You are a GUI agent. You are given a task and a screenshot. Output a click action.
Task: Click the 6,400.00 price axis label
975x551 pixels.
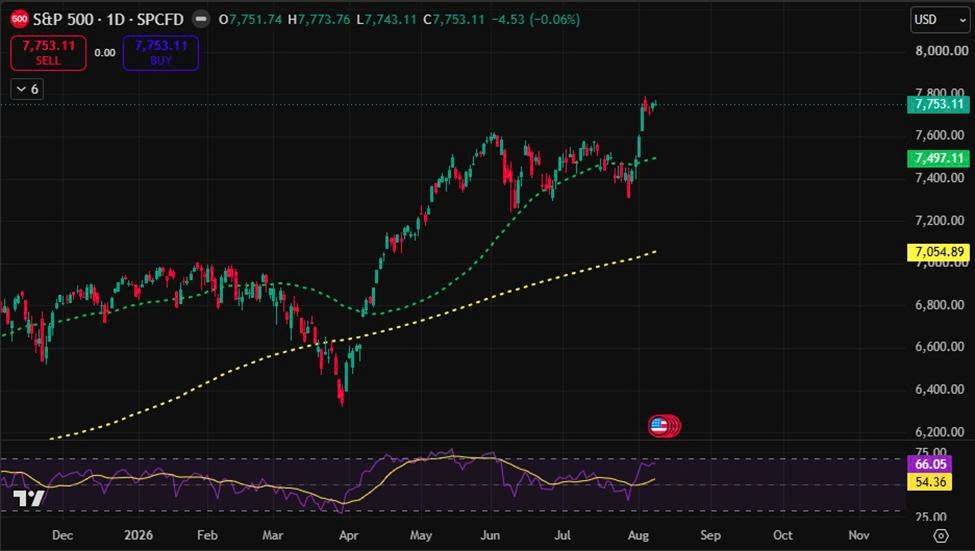coord(940,389)
